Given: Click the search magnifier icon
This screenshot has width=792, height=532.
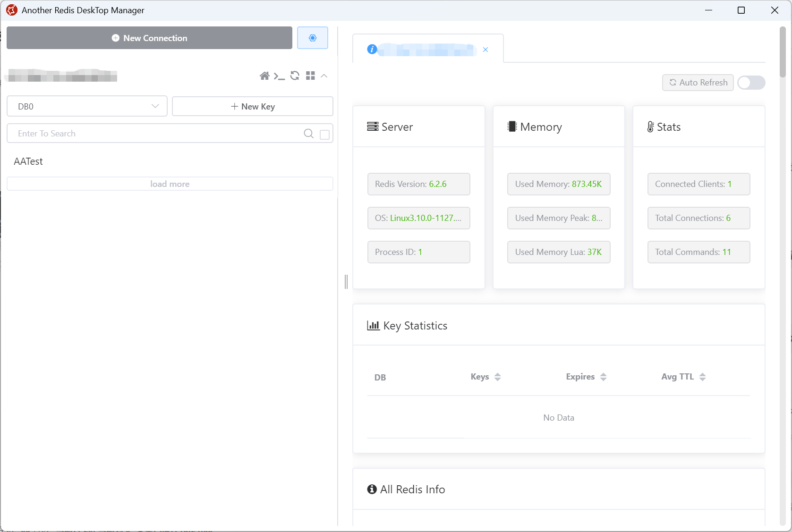Looking at the screenshot, I should click(308, 134).
